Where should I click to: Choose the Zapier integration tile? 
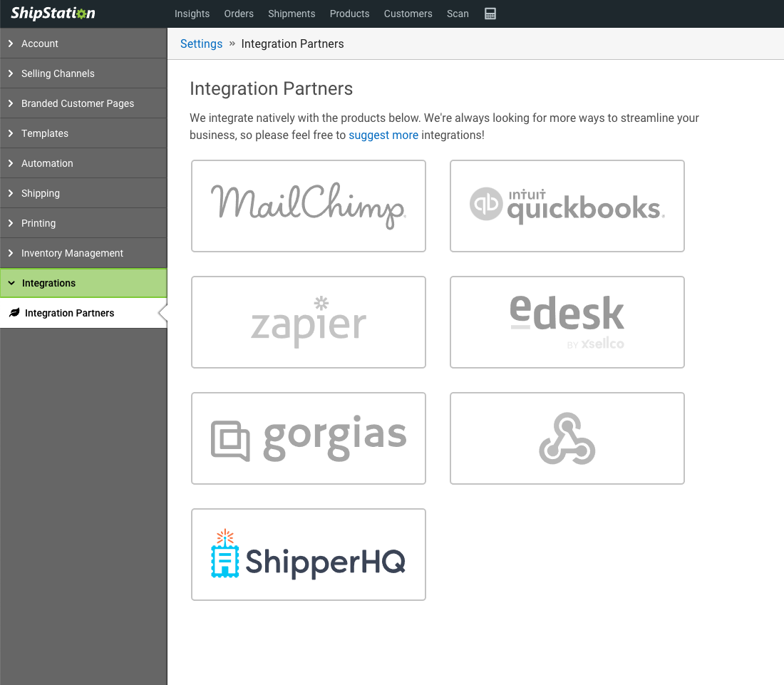tap(309, 322)
